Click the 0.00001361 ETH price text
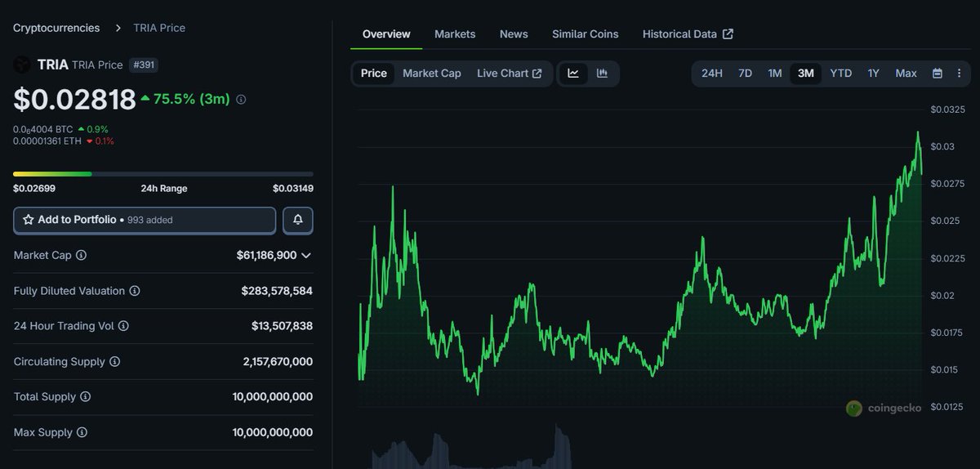 tap(47, 141)
